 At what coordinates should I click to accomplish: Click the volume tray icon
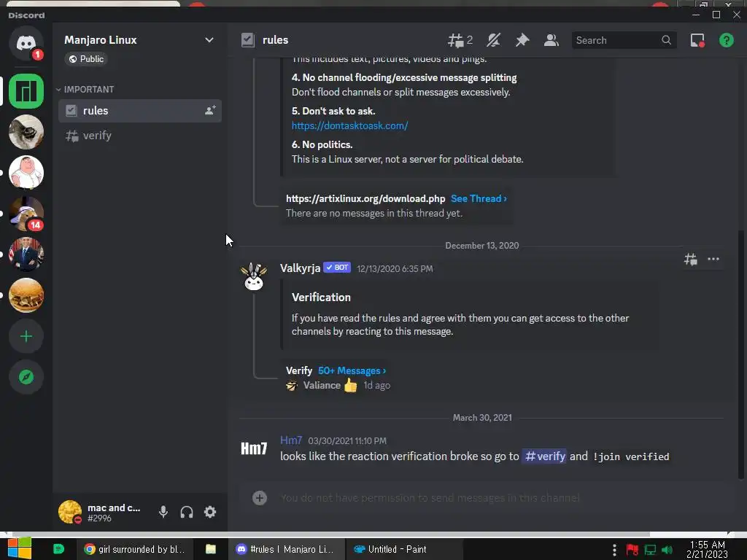[667, 550]
